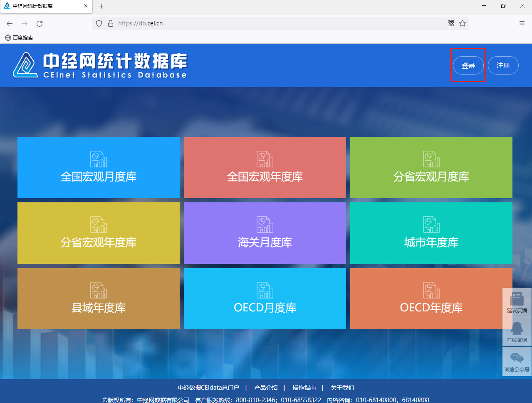The height and width of the screenshot is (403, 532).
Task: Open the 中经数据CEIdata总门户 footer link
Action: [208, 388]
